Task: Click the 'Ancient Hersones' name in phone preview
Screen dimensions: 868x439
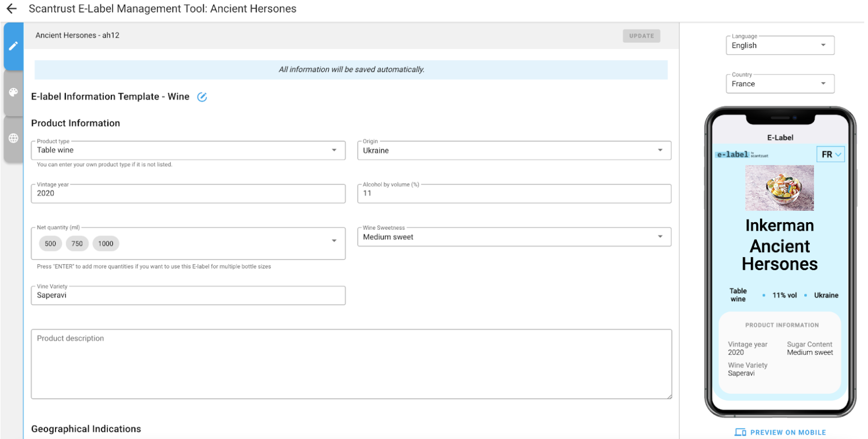Action: [780, 255]
